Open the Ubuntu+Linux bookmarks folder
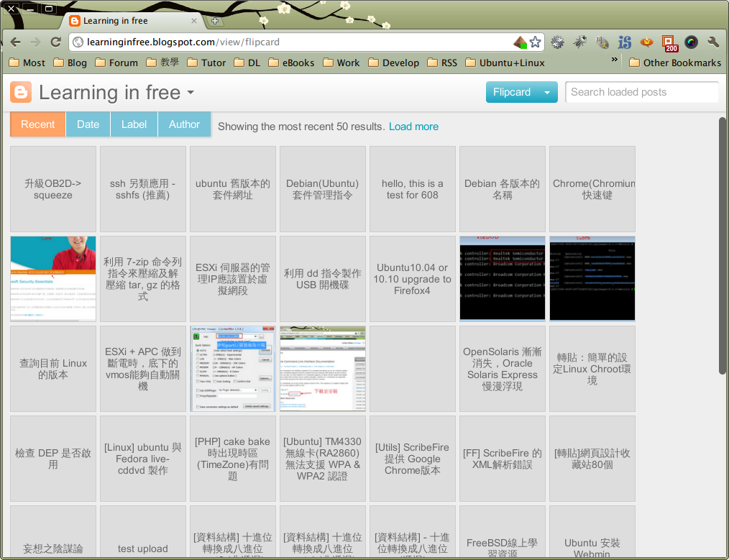Viewport: 729px width, 560px height. 505,63
